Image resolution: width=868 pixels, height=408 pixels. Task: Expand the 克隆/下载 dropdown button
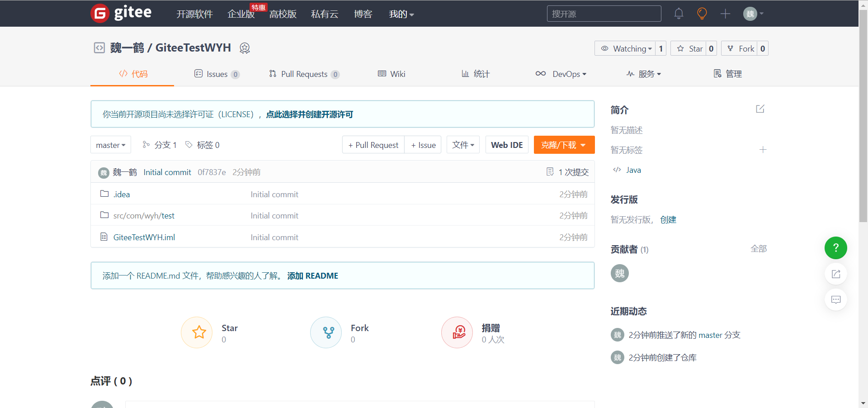click(x=564, y=145)
